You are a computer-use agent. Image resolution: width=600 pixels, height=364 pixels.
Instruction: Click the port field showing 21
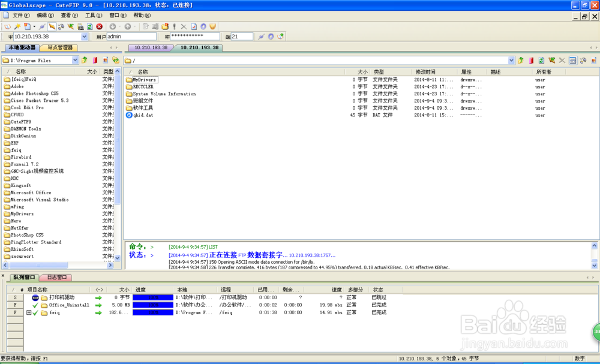click(242, 37)
